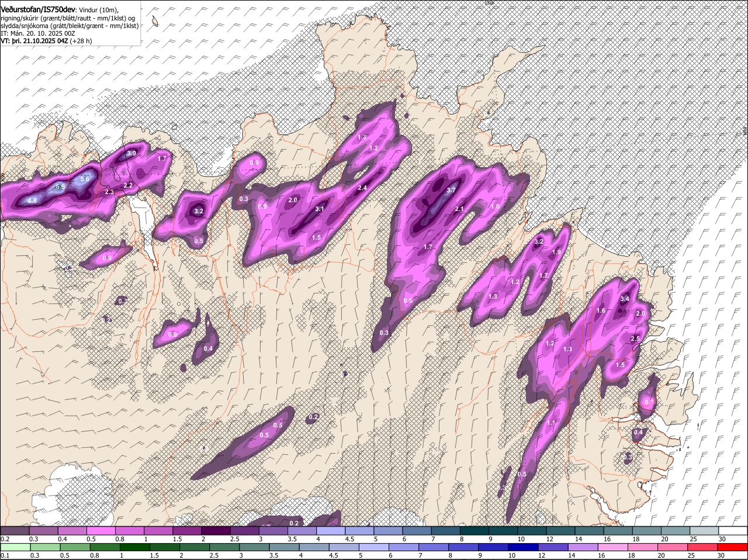This screenshot has height=560, width=748.
Task: Click the white swatch ending the upper legend
Action: pos(734,531)
